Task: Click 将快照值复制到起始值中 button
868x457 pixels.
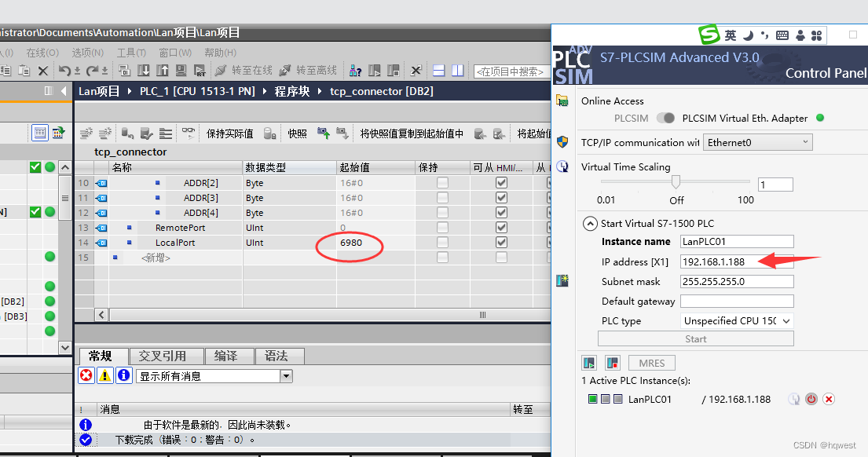Action: 412,133
